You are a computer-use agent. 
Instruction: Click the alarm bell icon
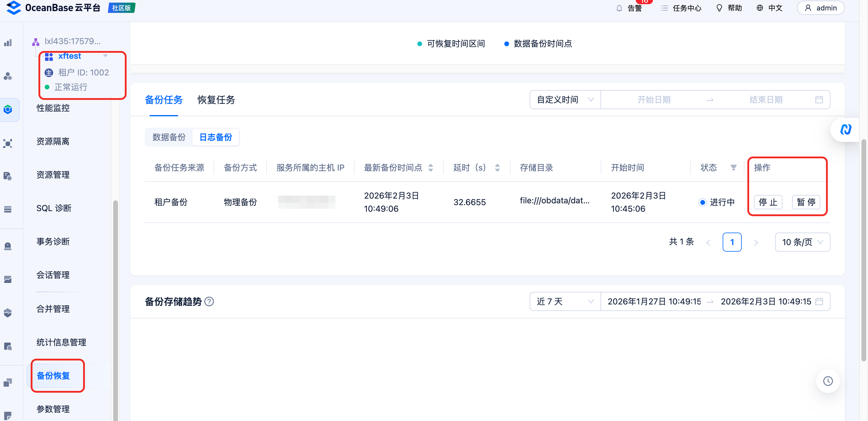point(619,8)
